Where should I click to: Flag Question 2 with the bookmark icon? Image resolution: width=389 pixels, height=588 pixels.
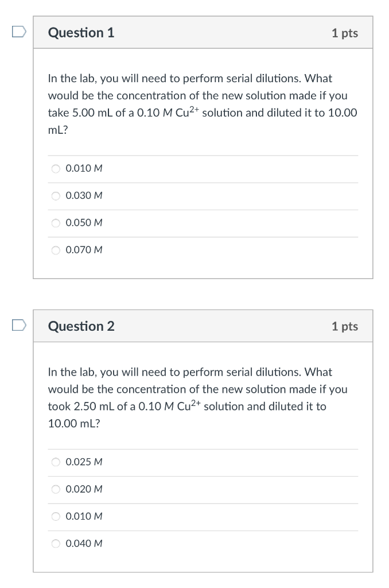point(19,326)
